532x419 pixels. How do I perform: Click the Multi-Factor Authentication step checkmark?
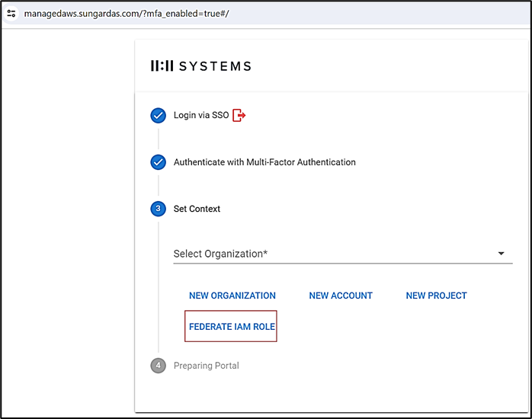[x=158, y=162]
